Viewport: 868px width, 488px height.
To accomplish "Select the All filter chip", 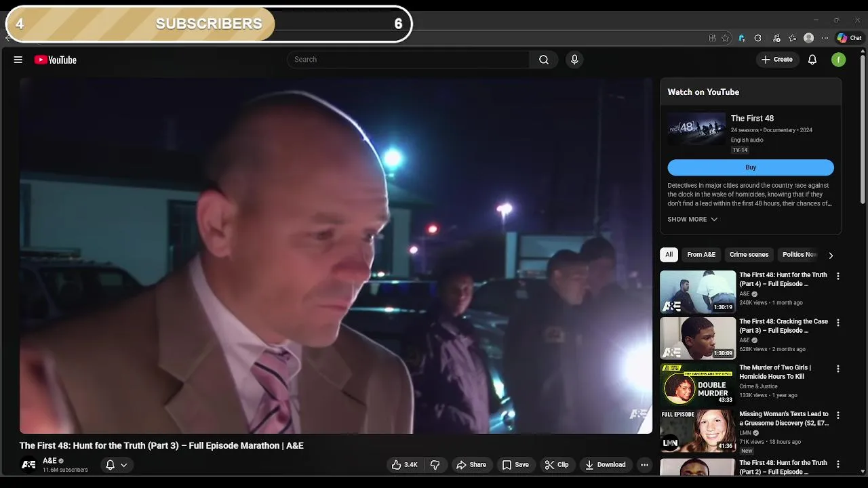I will (x=669, y=255).
